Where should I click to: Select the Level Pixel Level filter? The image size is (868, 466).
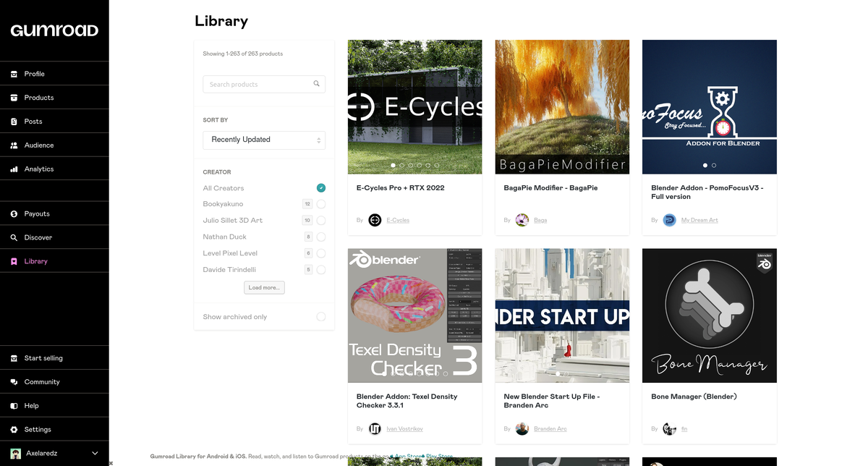coord(321,253)
